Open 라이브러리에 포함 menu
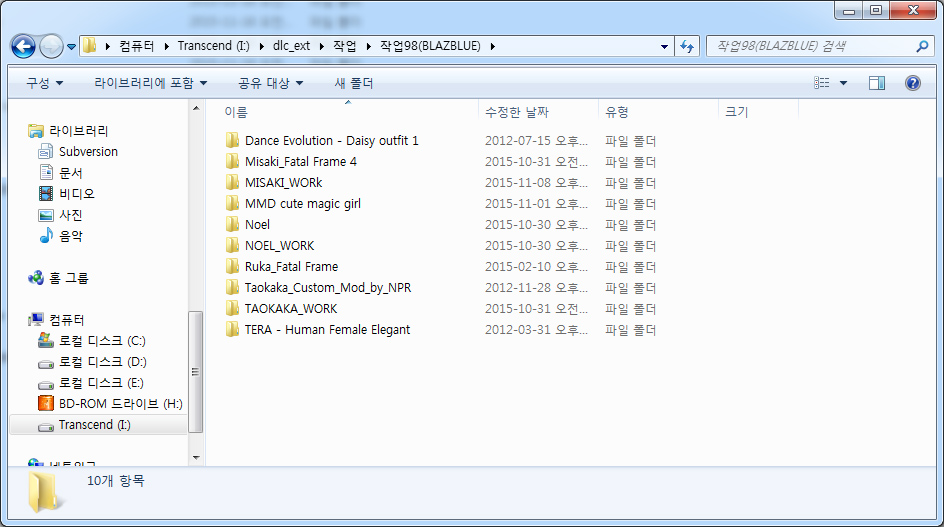The image size is (944, 527). (150, 83)
